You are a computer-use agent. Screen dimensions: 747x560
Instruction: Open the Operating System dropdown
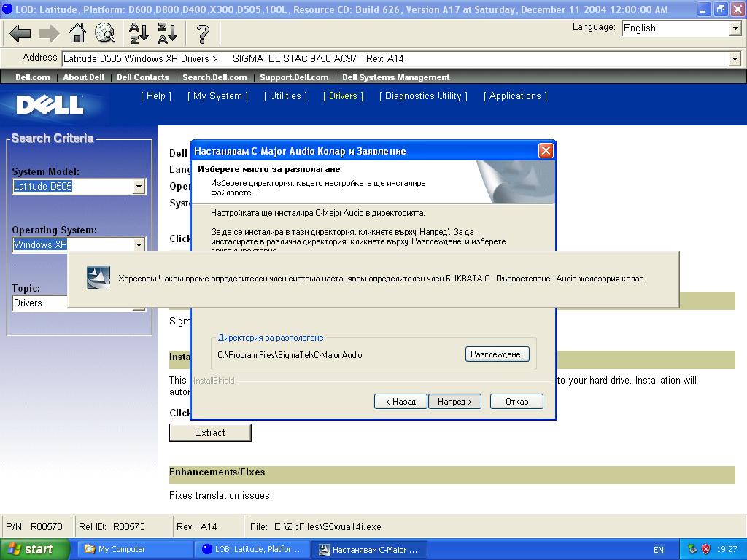tap(139, 245)
